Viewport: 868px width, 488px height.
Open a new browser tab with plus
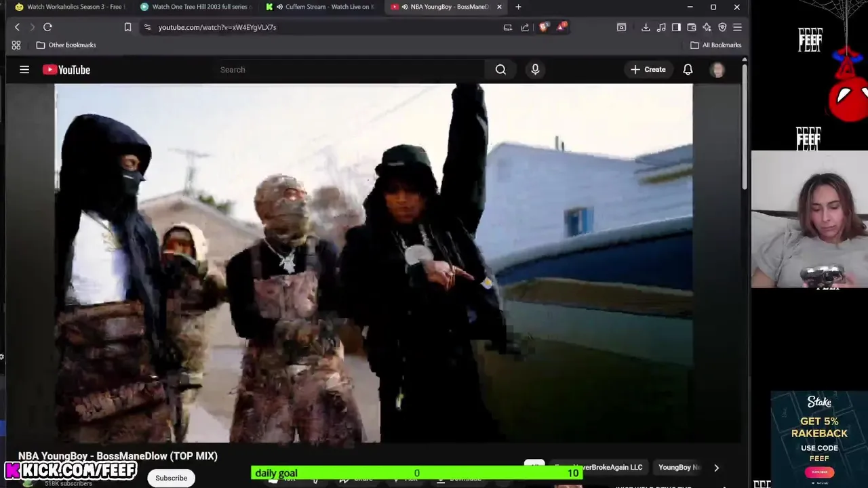(x=518, y=7)
